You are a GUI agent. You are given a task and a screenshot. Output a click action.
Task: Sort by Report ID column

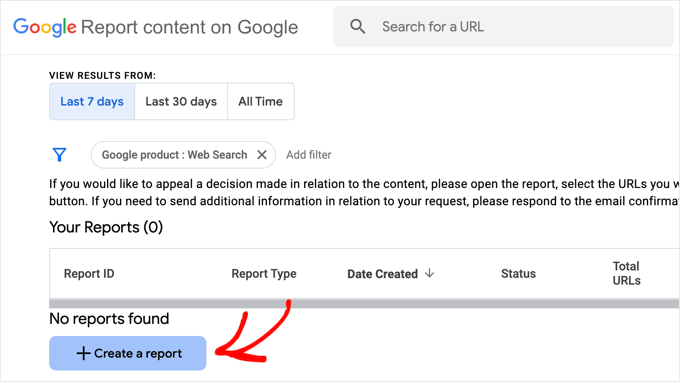pyautogui.click(x=89, y=274)
